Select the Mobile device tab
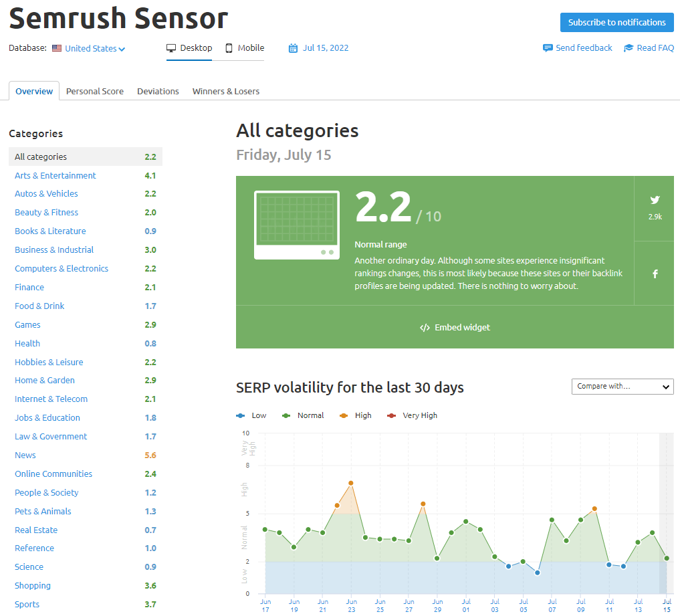680x616 pixels. click(x=245, y=48)
